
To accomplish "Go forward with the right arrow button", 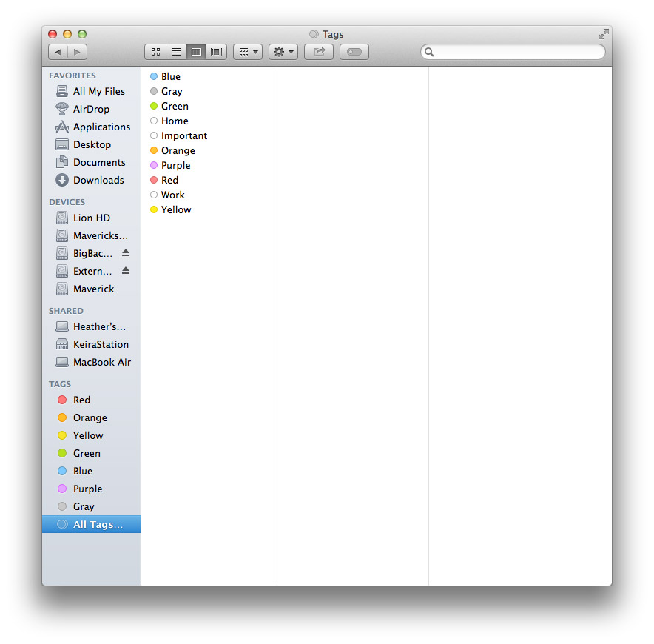I will pos(77,52).
